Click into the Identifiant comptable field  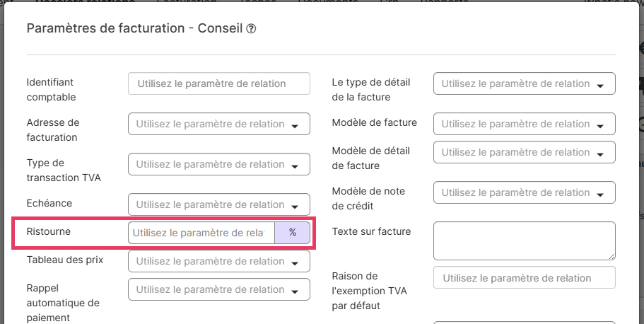coord(219,83)
